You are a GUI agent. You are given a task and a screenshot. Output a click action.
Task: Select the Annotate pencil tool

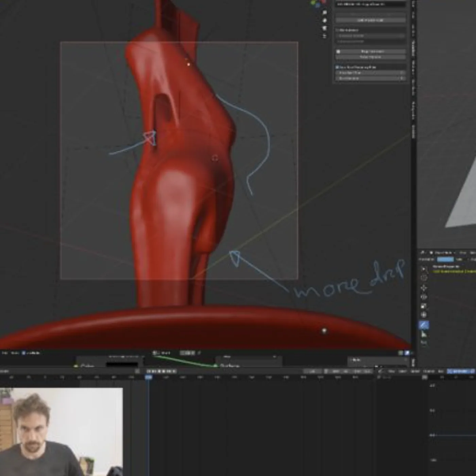[x=424, y=325]
